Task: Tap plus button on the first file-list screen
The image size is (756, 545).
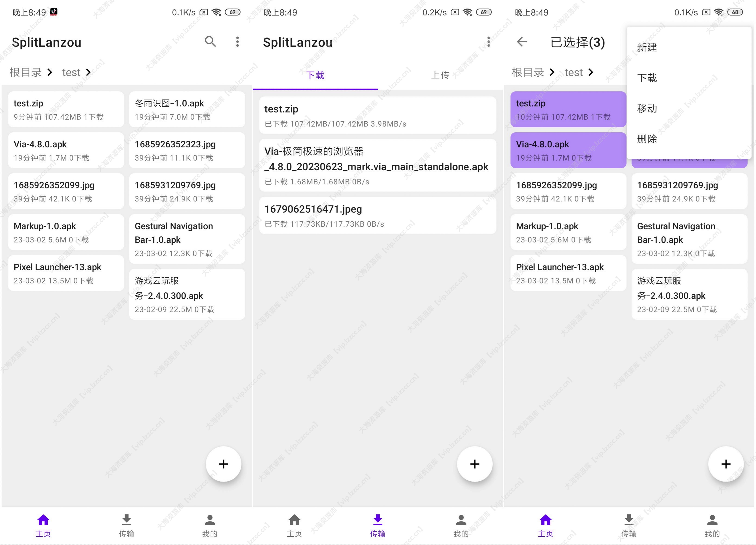Action: click(x=223, y=464)
